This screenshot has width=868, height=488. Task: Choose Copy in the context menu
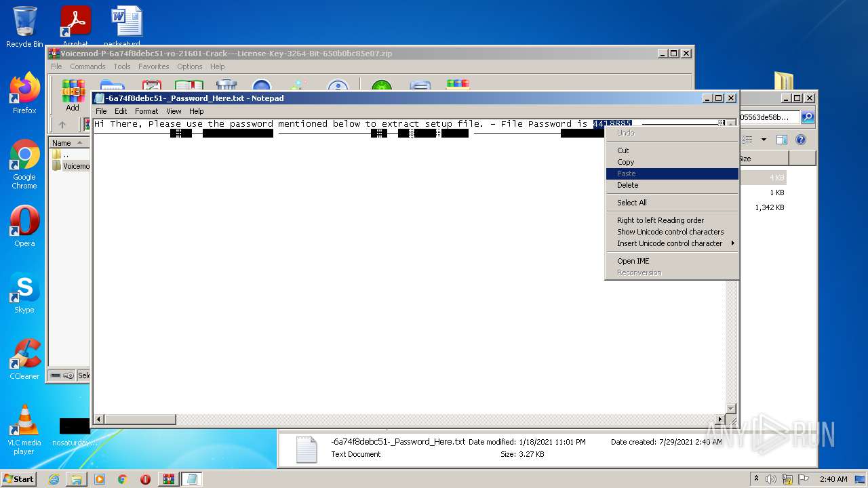click(671, 162)
